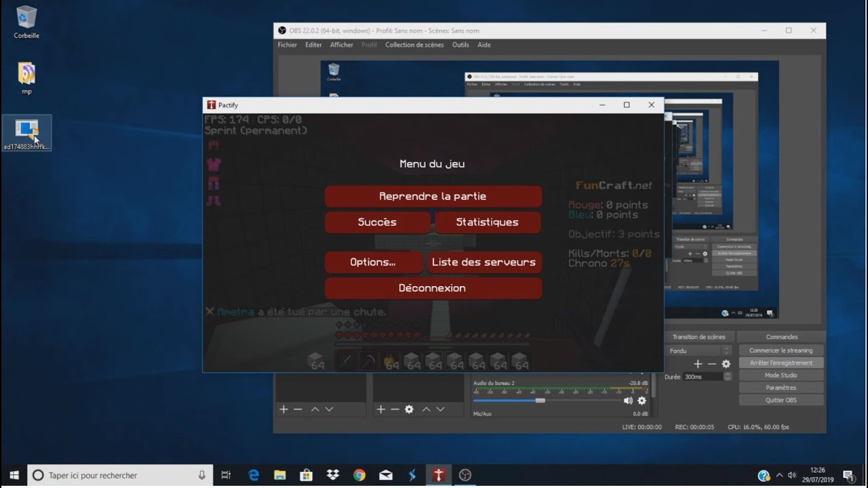The width and height of the screenshot is (868, 488).
Task: Open the system volume tray icon
Action: (792, 476)
